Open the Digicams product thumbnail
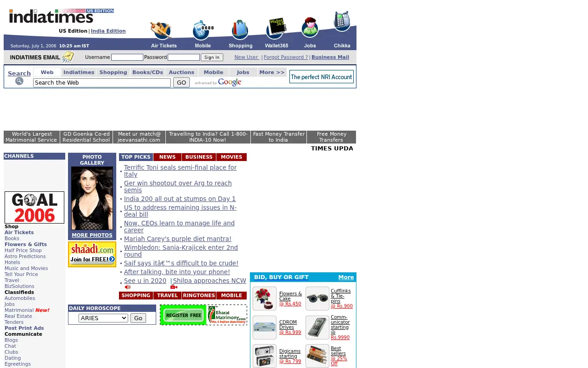 click(x=265, y=356)
